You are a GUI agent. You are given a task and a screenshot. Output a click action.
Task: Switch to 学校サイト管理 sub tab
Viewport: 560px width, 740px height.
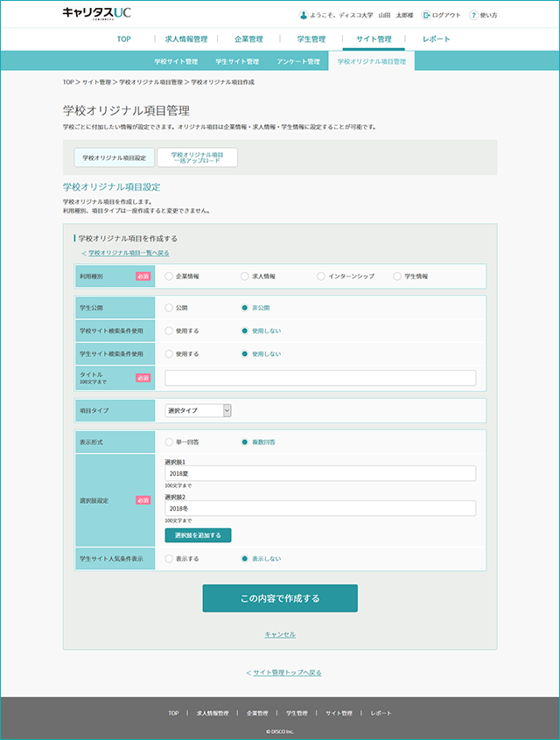pos(176,61)
